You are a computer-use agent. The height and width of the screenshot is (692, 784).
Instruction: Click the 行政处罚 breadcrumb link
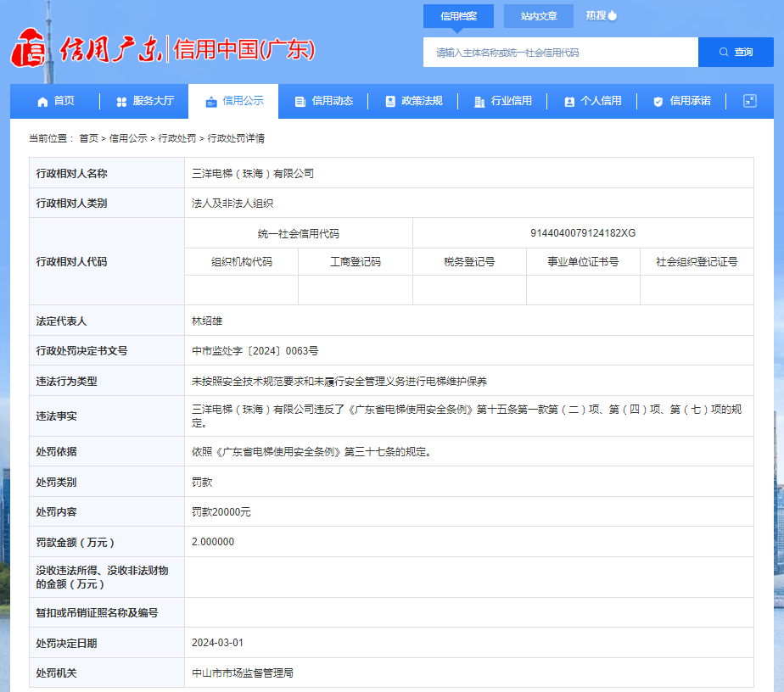click(177, 138)
